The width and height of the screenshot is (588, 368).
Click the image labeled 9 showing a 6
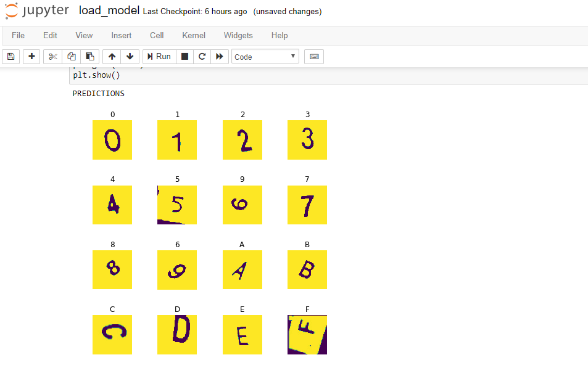[242, 205]
